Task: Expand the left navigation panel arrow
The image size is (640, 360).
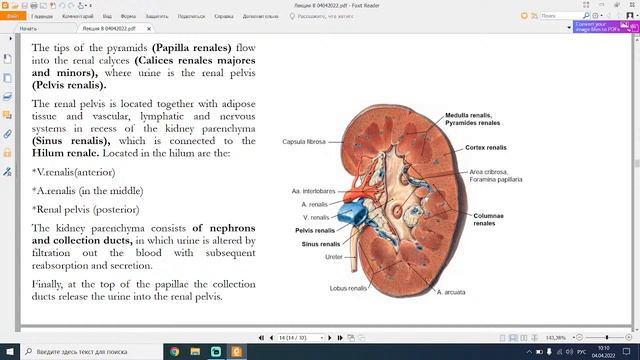Action: 10,38
